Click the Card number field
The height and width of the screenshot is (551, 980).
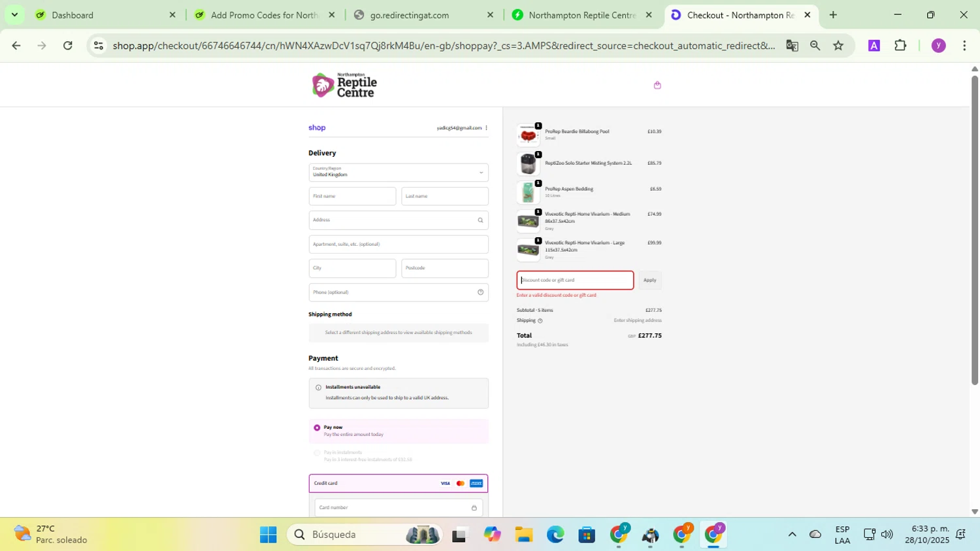(399, 508)
